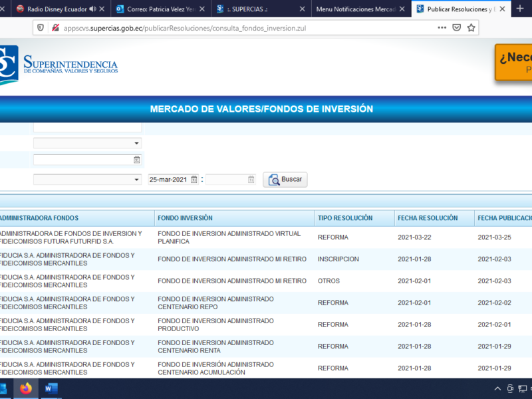Click the top empty text input field
532x399 pixels.
coord(87,126)
